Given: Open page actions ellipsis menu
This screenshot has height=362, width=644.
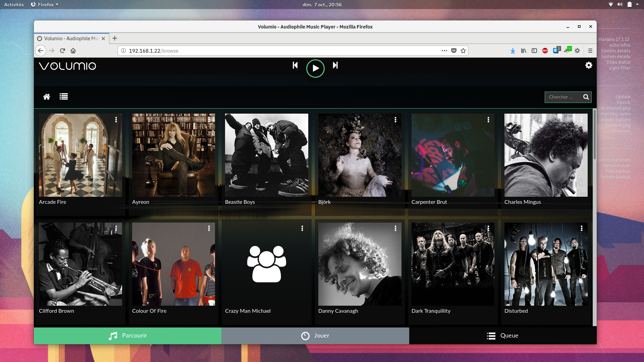Looking at the screenshot, I should [444, 51].
